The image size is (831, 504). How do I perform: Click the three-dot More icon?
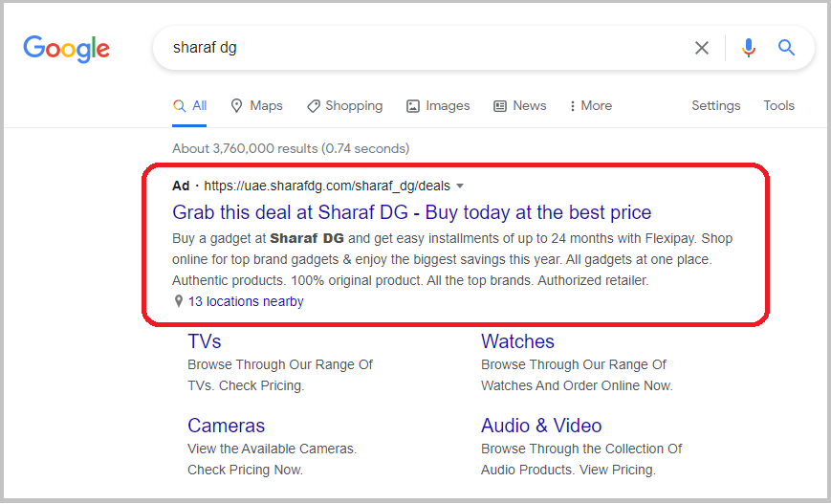(572, 106)
